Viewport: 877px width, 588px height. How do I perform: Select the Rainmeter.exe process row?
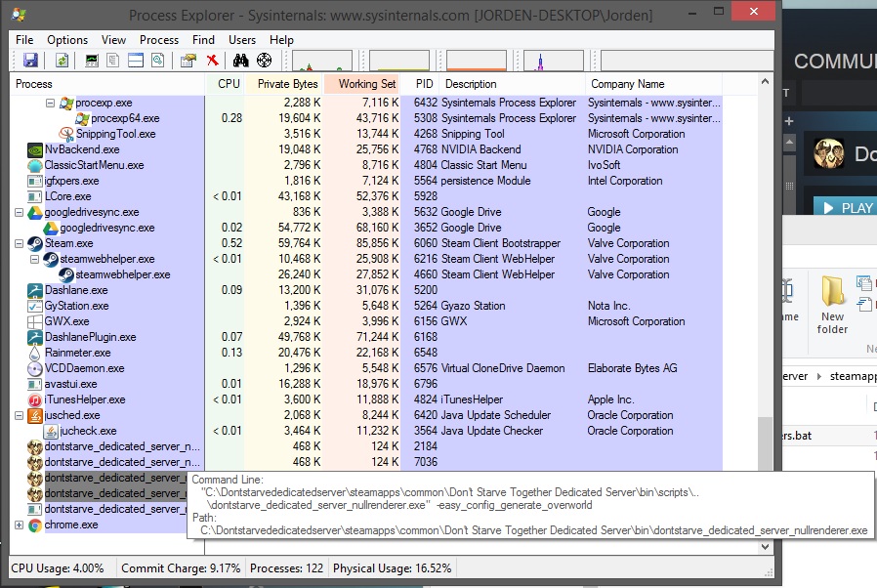(x=78, y=353)
